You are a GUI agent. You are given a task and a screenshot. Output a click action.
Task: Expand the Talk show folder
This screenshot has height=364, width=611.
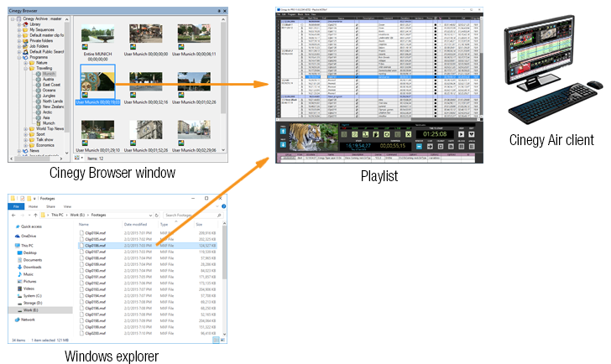click(x=25, y=139)
